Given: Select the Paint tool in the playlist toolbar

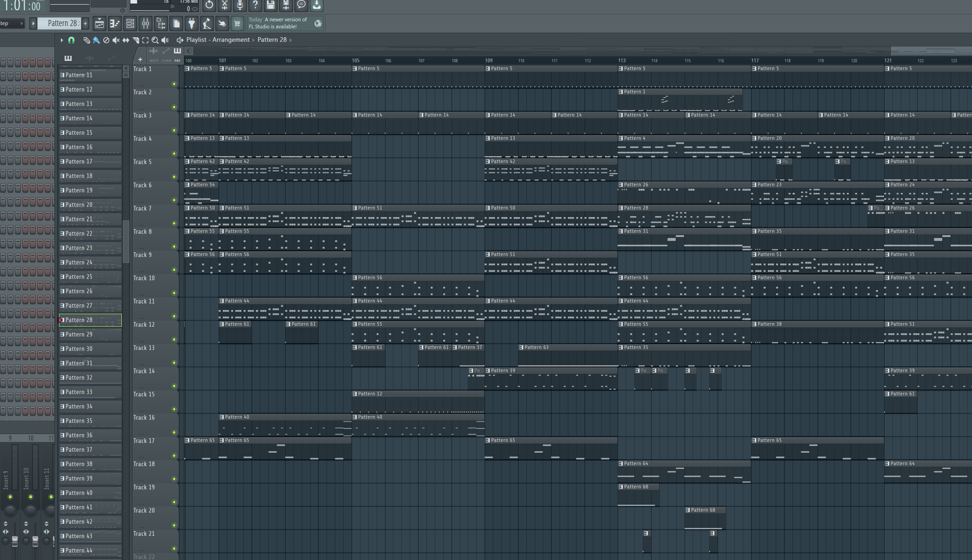Looking at the screenshot, I should (96, 40).
